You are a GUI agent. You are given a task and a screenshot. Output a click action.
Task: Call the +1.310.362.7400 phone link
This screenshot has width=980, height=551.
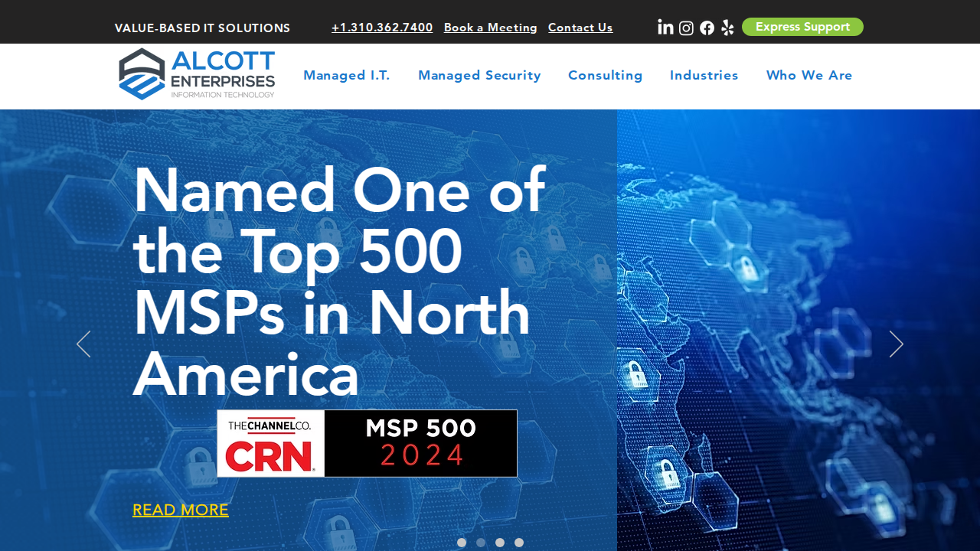(x=382, y=28)
